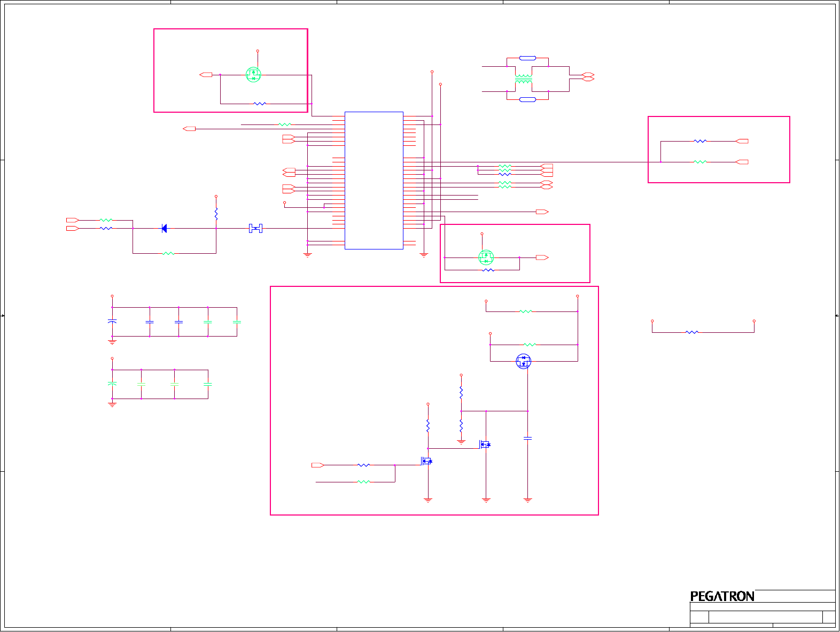840x632 pixels.
Task: Select the large blue IC rectangle
Action: (x=374, y=181)
